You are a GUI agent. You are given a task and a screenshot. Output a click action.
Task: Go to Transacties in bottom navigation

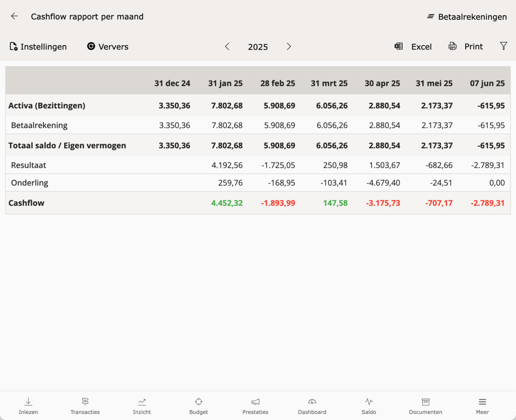pos(85,406)
